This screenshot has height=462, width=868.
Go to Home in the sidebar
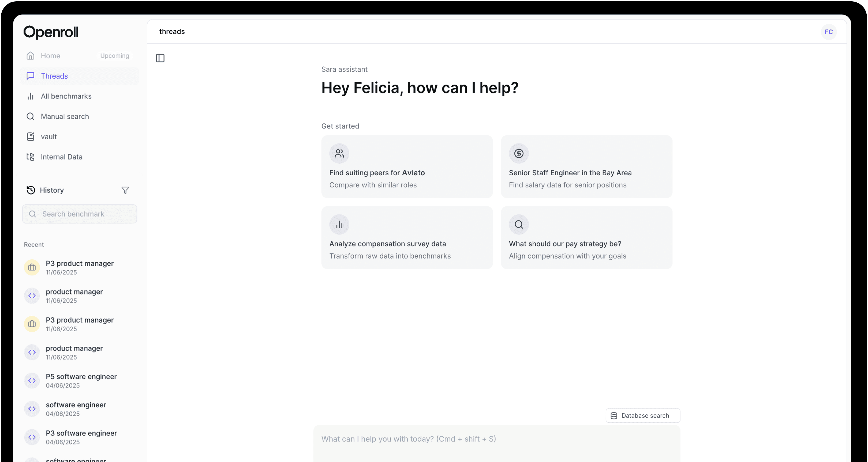pyautogui.click(x=51, y=56)
